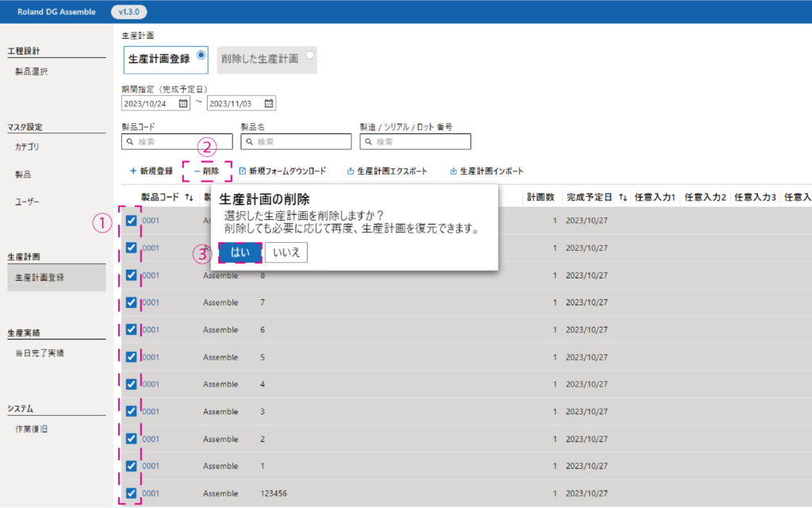Click the calendar icon in start date field
Viewport: 812px width, 508px height.
click(183, 103)
